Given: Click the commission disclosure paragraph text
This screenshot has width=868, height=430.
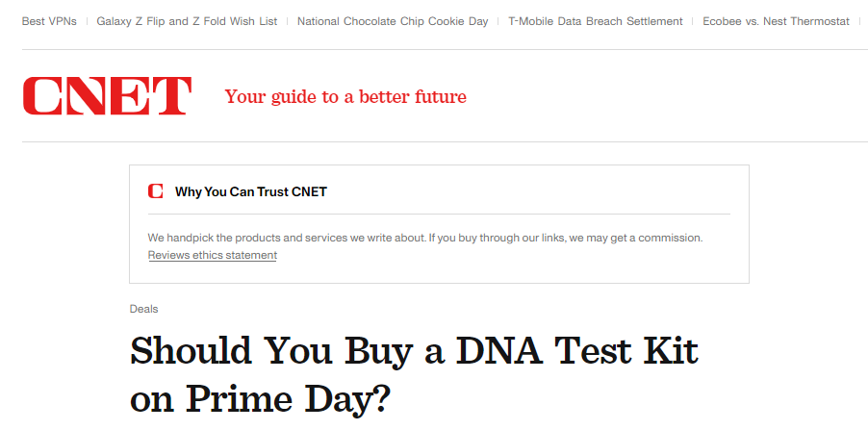Looking at the screenshot, I should click(x=424, y=237).
